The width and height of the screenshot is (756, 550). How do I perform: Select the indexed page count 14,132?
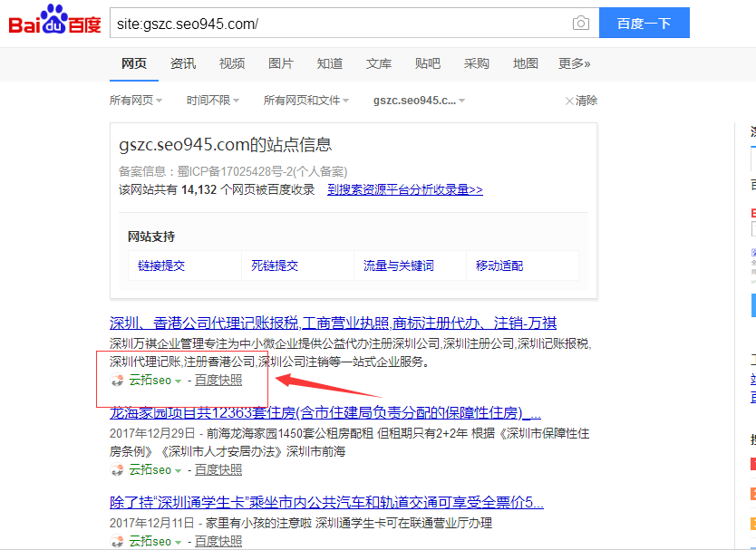pyautogui.click(x=199, y=190)
